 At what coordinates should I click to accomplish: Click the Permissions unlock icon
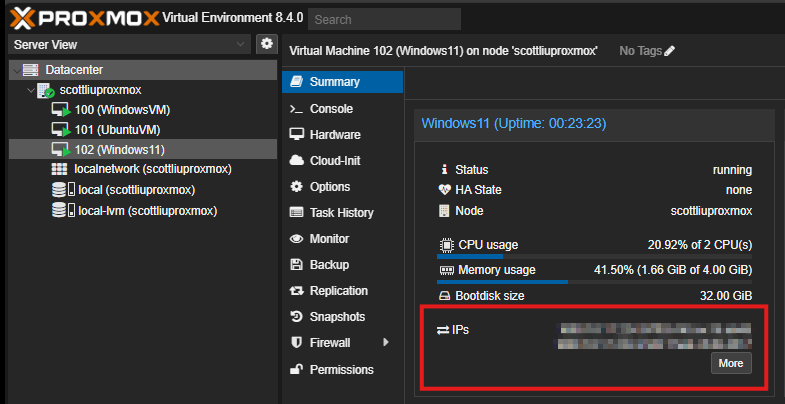(296, 369)
